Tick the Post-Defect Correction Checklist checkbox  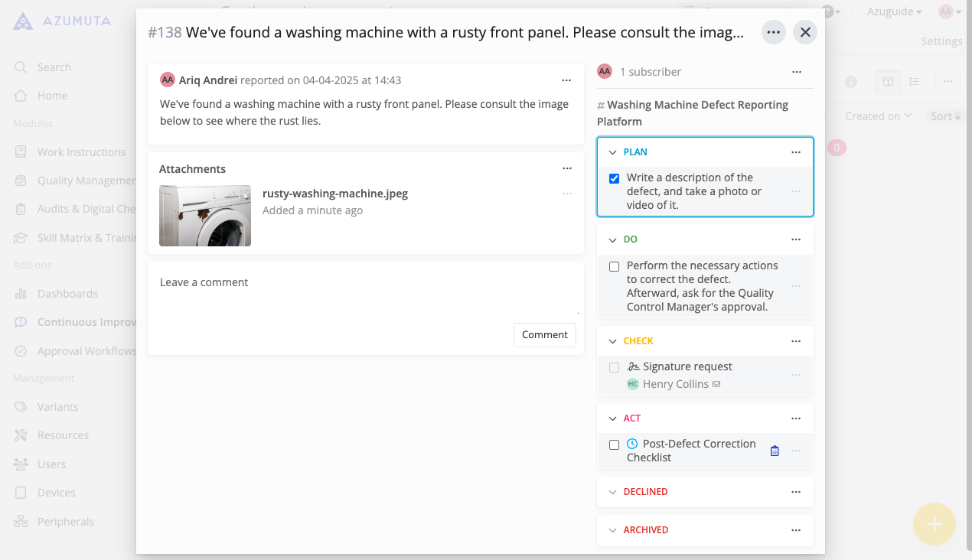pos(614,444)
